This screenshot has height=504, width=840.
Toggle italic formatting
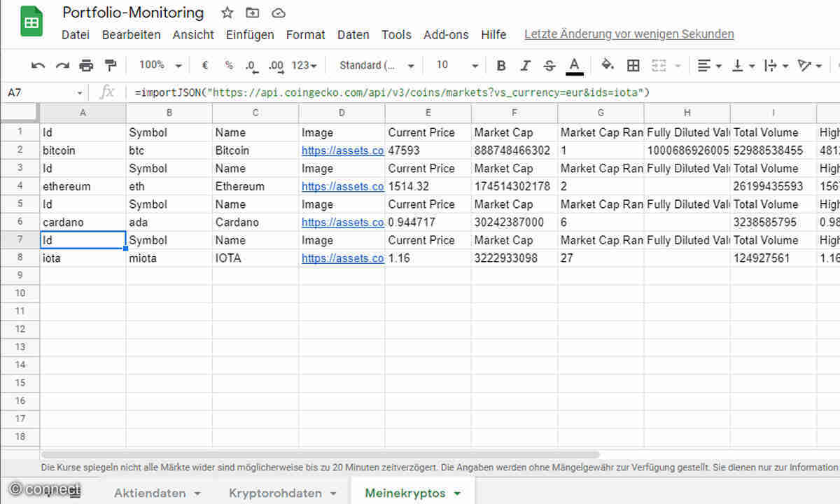click(525, 66)
